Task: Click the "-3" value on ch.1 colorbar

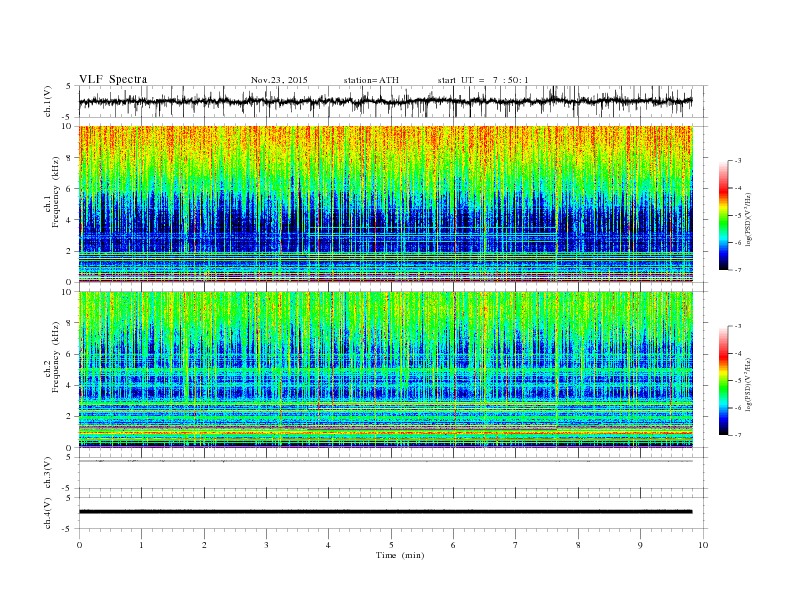Action: pos(738,161)
